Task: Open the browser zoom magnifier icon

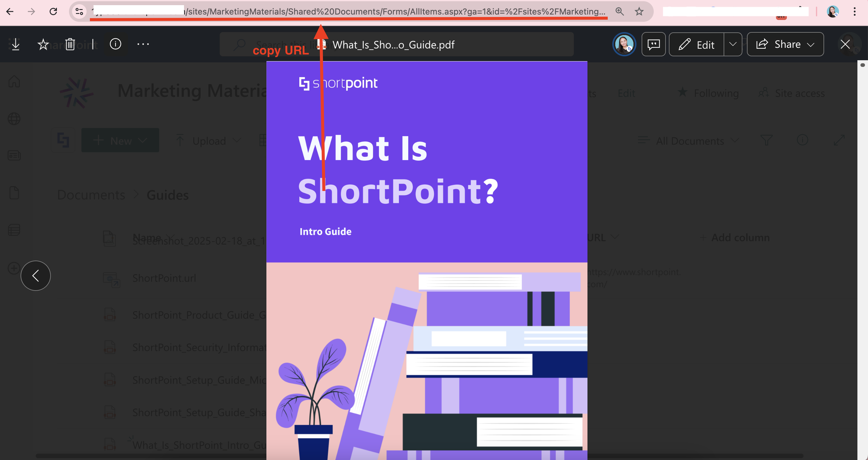Action: coord(619,11)
